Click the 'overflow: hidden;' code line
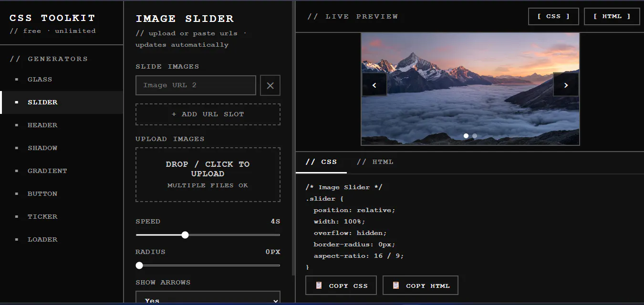 (350, 233)
